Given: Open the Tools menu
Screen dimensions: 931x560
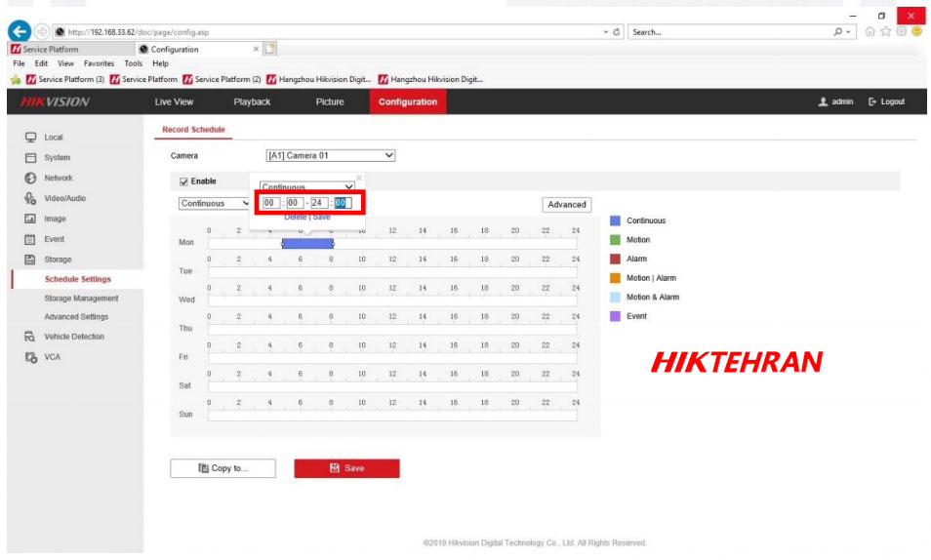Looking at the screenshot, I should point(133,63).
